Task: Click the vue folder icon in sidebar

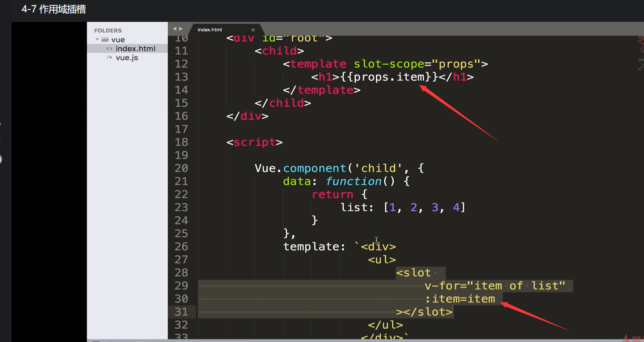Action: coord(105,40)
